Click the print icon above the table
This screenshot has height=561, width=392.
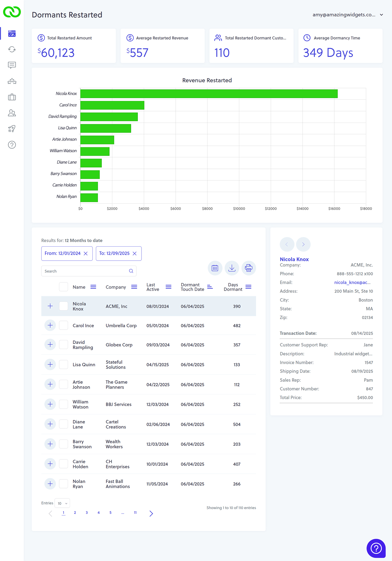coord(249,268)
